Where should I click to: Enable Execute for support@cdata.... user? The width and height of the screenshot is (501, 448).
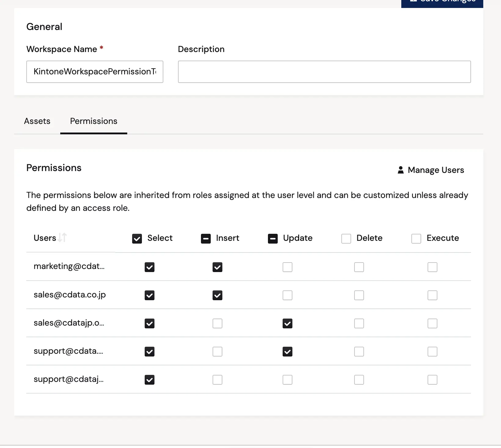point(432,352)
